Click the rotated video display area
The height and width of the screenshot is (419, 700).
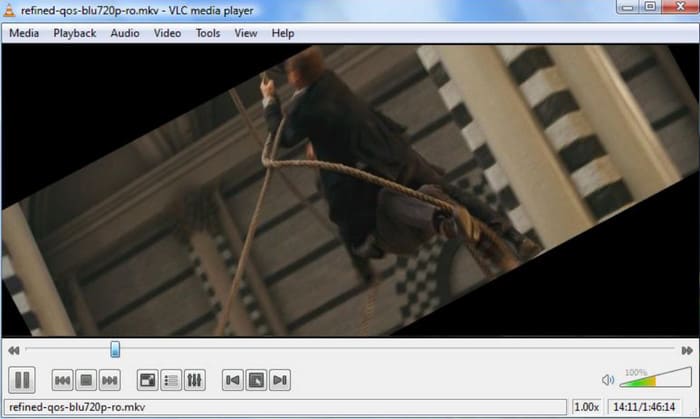tap(350, 190)
